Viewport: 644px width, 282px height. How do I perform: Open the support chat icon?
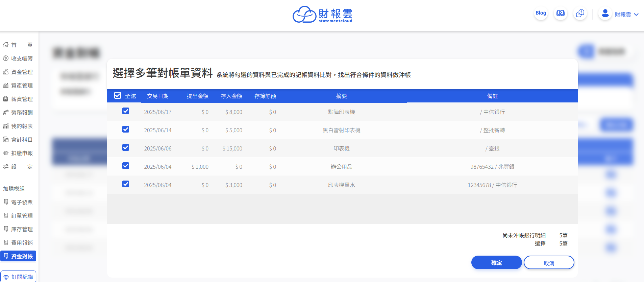click(580, 13)
